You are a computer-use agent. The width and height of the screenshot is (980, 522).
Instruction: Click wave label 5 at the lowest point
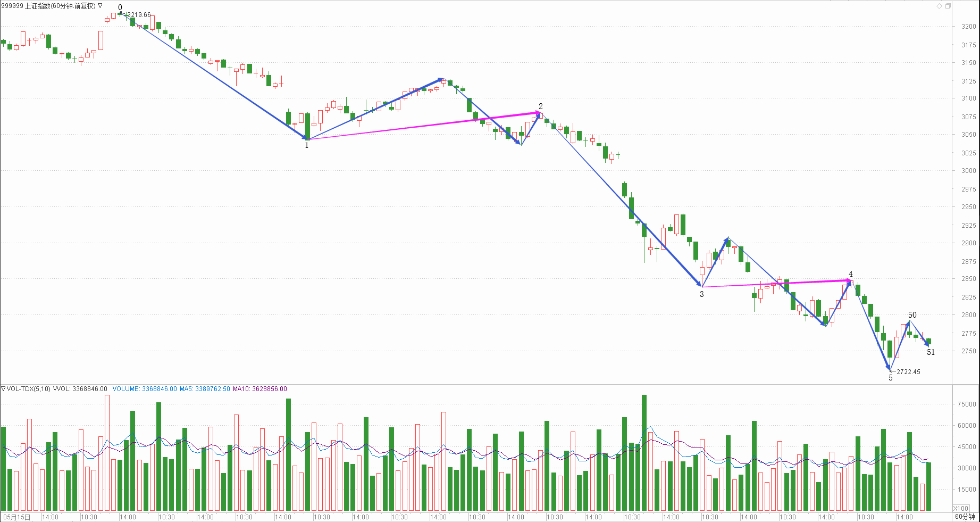(x=891, y=378)
